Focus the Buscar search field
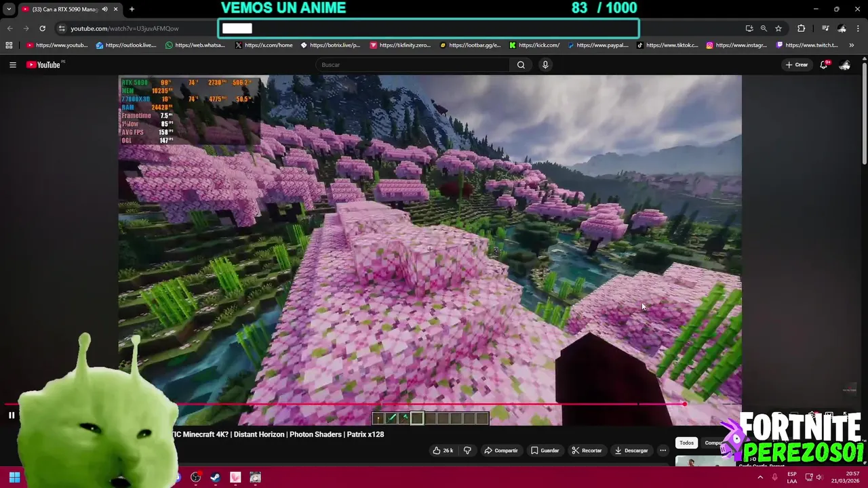Image resolution: width=868 pixels, height=488 pixels. [x=414, y=64]
